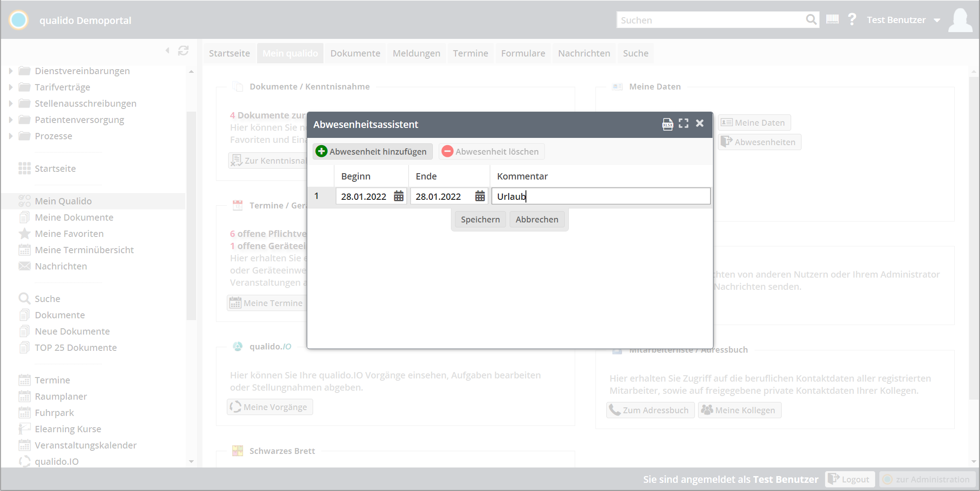Image resolution: width=980 pixels, height=491 pixels.
Task: Click the user avatar icon
Action: click(961, 20)
